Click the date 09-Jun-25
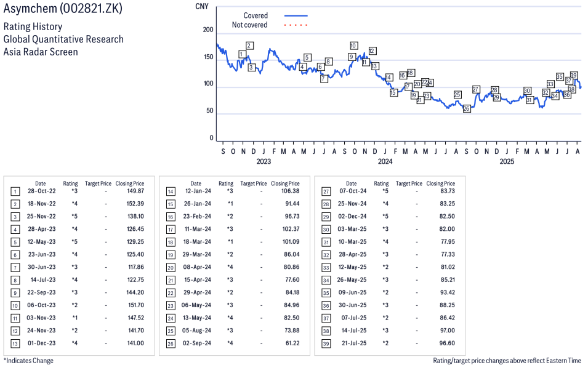Image resolution: width=588 pixels, height=365 pixels. [353, 292]
